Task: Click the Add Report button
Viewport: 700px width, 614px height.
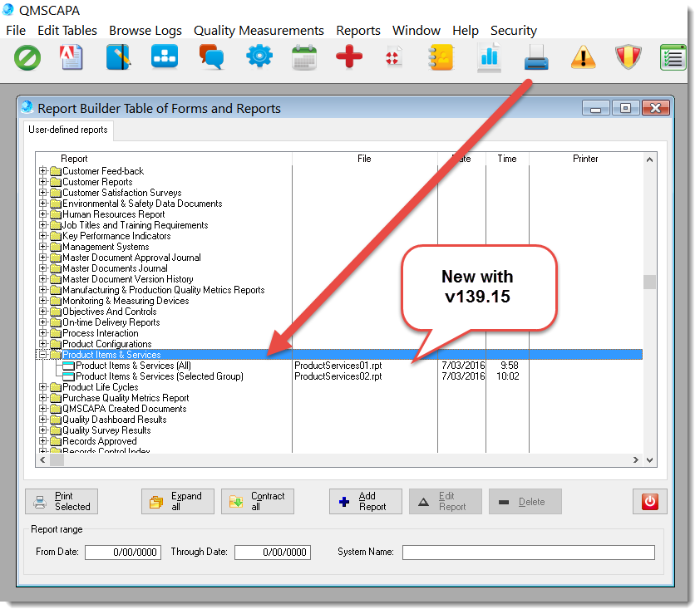Action: [366, 501]
